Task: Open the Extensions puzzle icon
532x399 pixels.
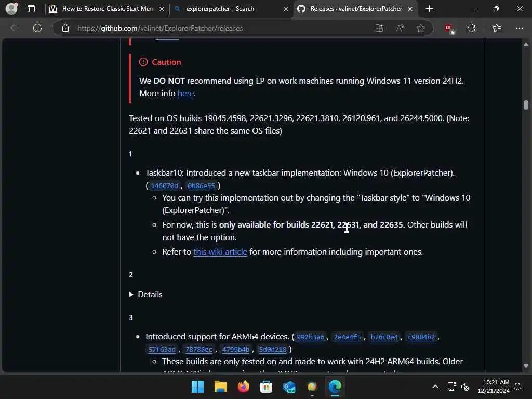Action: (471, 28)
